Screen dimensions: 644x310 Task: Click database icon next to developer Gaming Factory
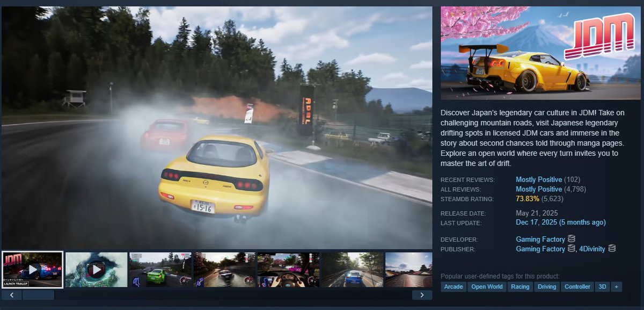click(572, 239)
